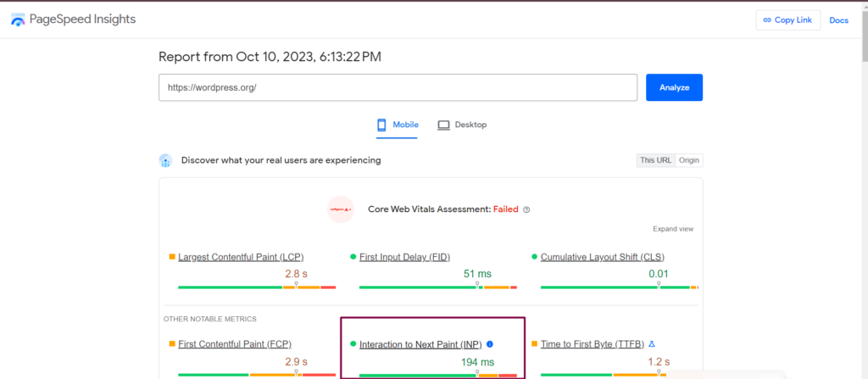This screenshot has height=379, width=868.
Task: Click the experimental flask icon by TTFB
Action: [x=652, y=344]
